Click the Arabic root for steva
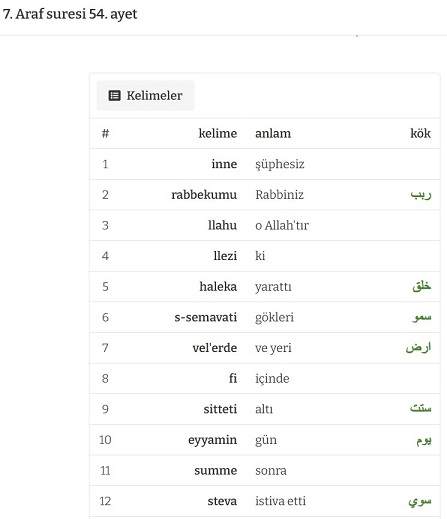 [420, 501]
